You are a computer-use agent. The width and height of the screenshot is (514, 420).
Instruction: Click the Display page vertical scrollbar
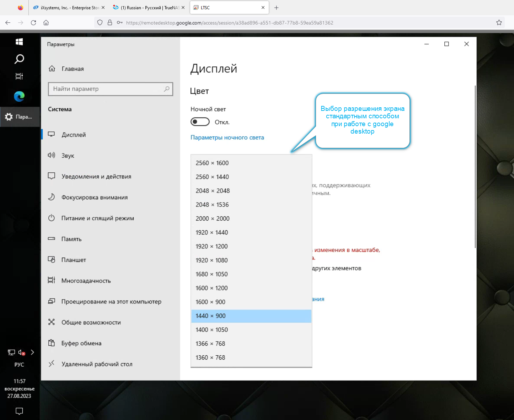coord(475,167)
